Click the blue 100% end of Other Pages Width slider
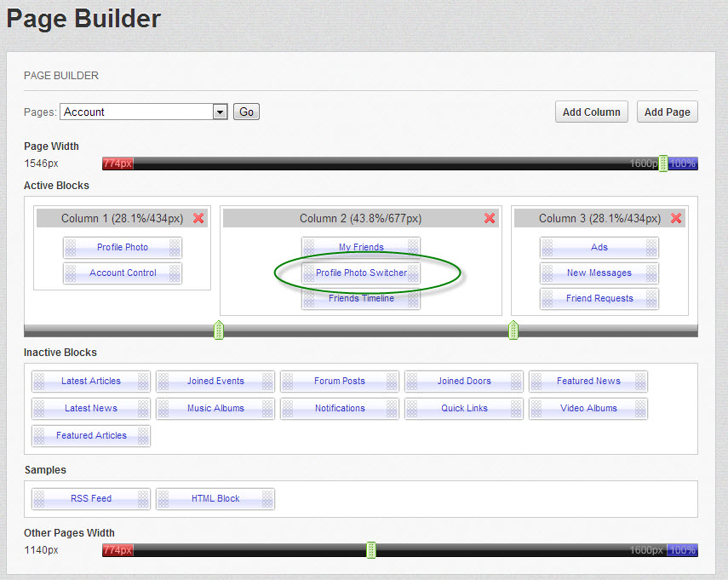This screenshot has height=580, width=728. click(683, 550)
